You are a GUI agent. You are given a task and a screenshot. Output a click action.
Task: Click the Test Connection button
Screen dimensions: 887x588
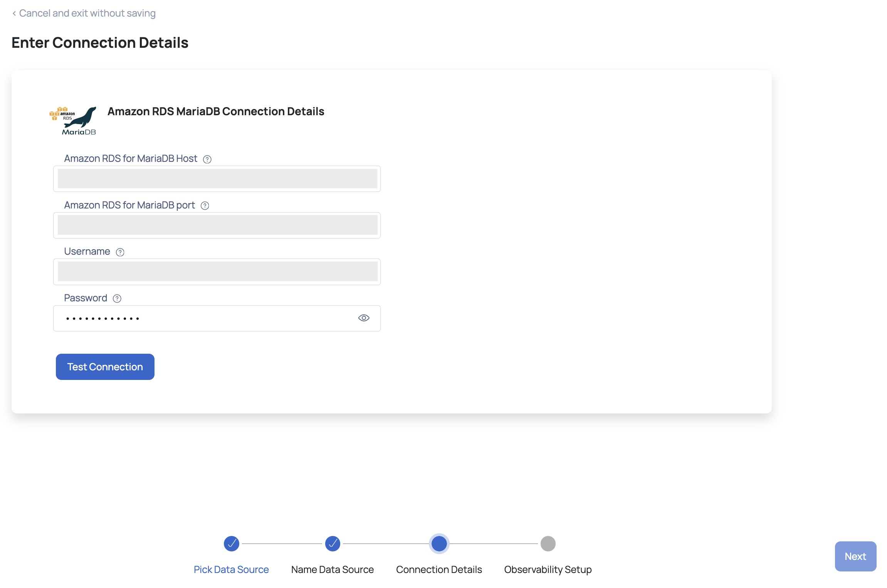(105, 367)
